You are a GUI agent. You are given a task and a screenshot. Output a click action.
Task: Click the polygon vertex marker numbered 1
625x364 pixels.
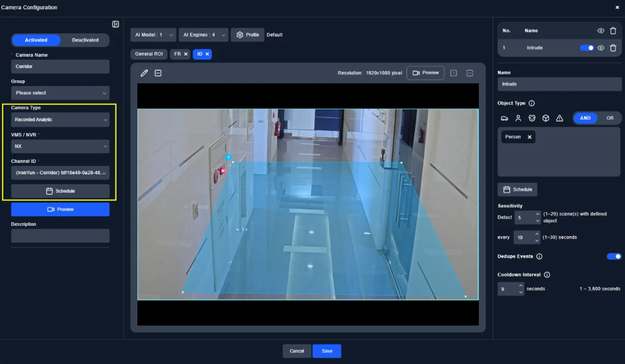click(228, 157)
